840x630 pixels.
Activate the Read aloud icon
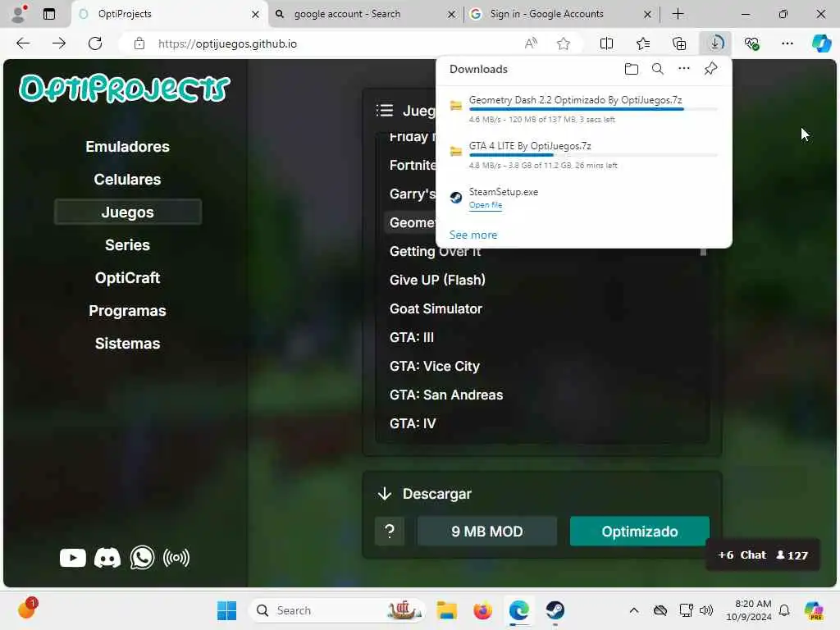(x=531, y=43)
